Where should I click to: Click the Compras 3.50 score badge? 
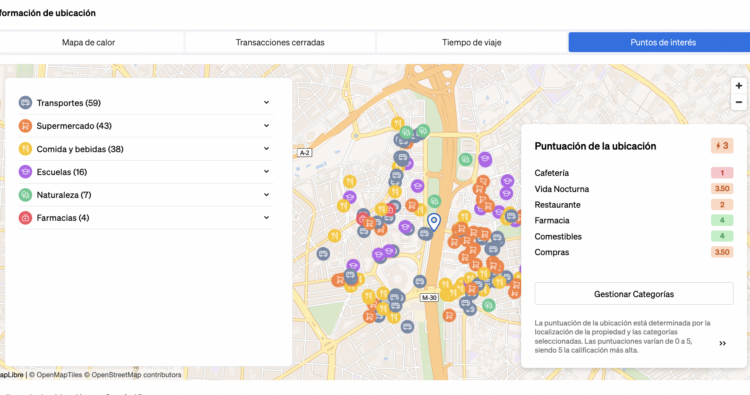pos(722,252)
